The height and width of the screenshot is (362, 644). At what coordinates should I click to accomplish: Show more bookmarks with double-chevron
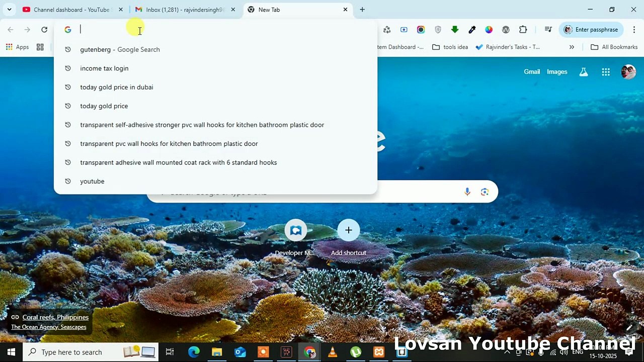(x=572, y=47)
